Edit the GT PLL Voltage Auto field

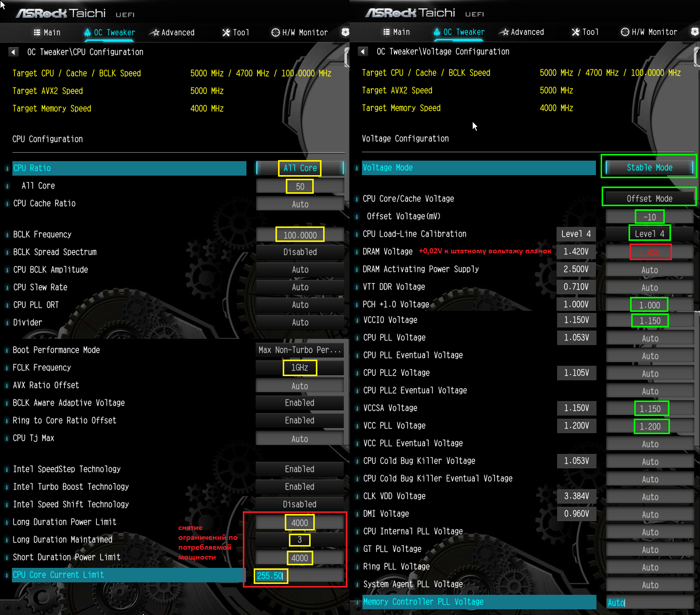(x=649, y=550)
